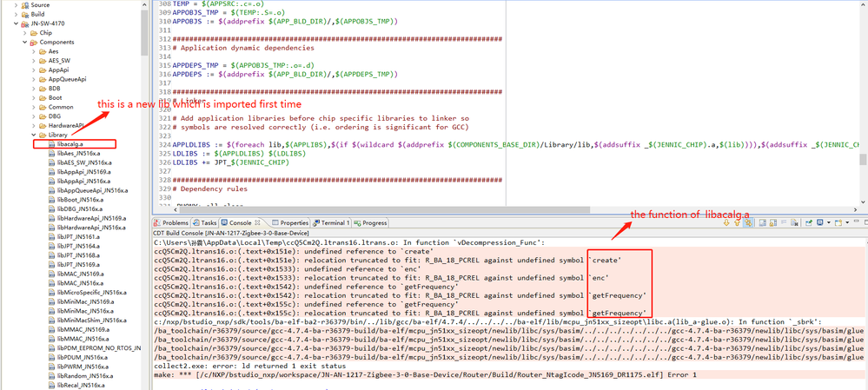Select libAppQueueApi_JN516x.a file
The image size is (868, 390).
pos(89,190)
